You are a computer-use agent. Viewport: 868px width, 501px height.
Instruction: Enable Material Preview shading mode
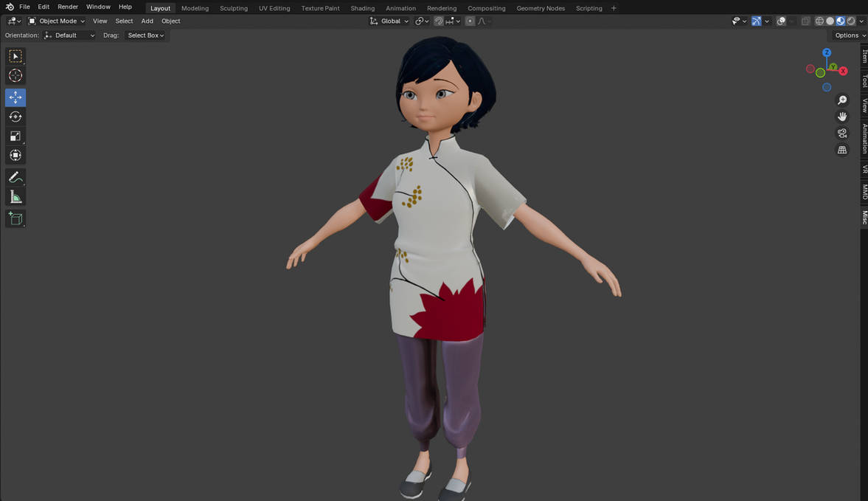tap(840, 21)
